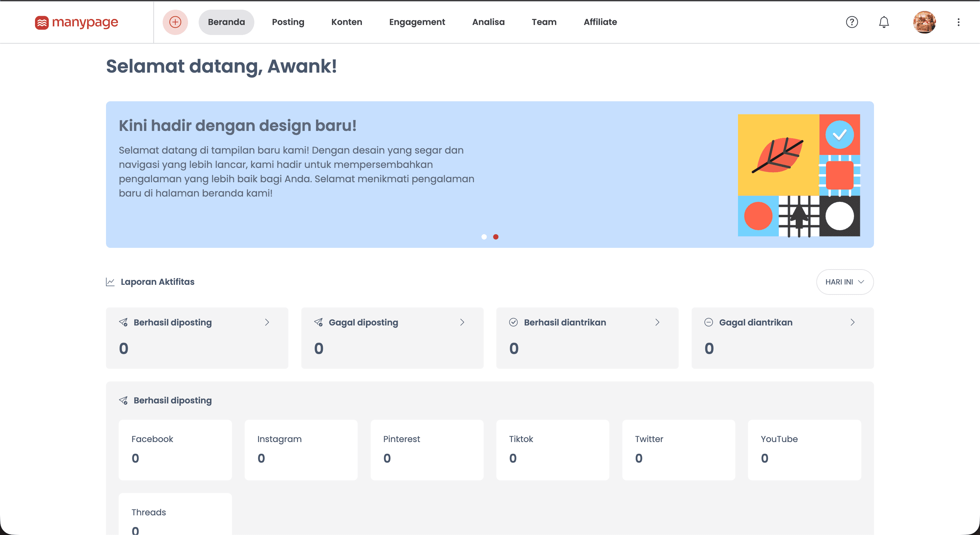Open the Berhasil diantrikan card title

[x=565, y=322]
